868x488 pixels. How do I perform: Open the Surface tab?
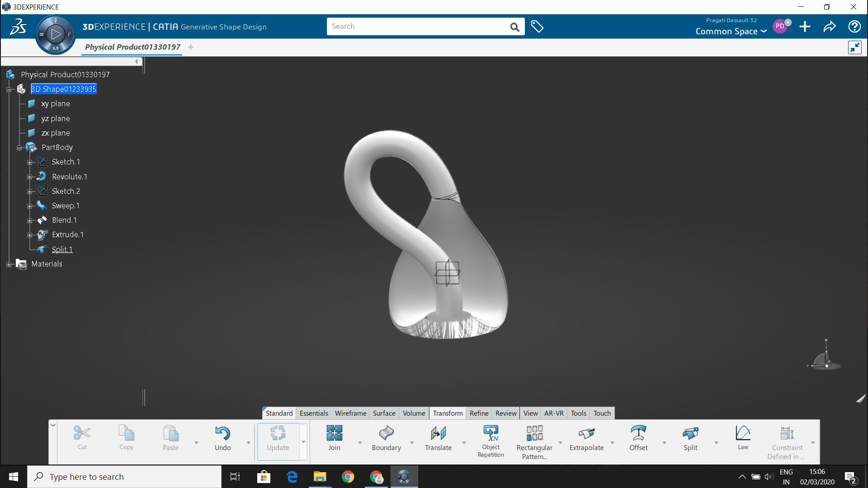(x=384, y=413)
